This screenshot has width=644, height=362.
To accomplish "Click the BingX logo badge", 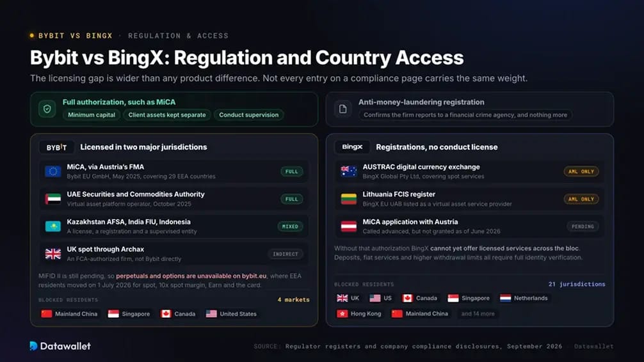I will 352,147.
